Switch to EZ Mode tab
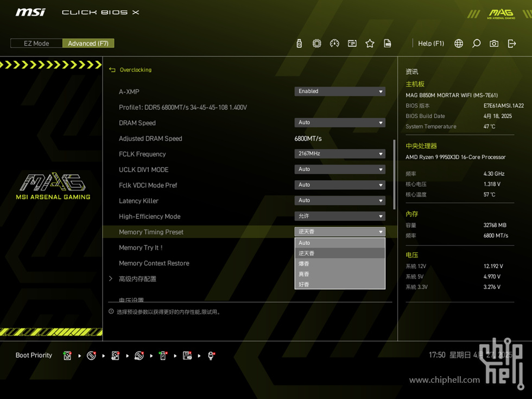The width and height of the screenshot is (532, 399). [x=37, y=43]
